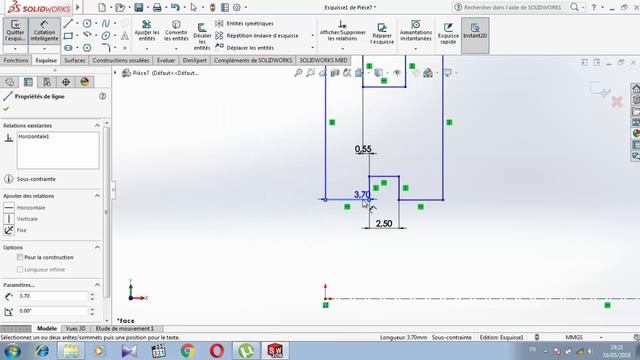Select Horizontale1 in relations list
Image resolution: width=640 pixels, height=360 pixels.
(x=34, y=137)
